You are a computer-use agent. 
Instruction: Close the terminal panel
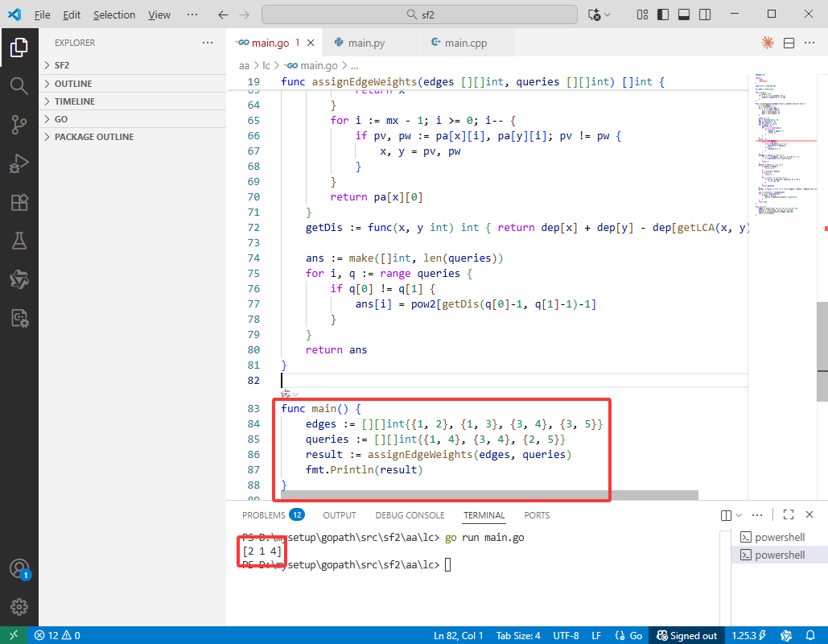[809, 514]
